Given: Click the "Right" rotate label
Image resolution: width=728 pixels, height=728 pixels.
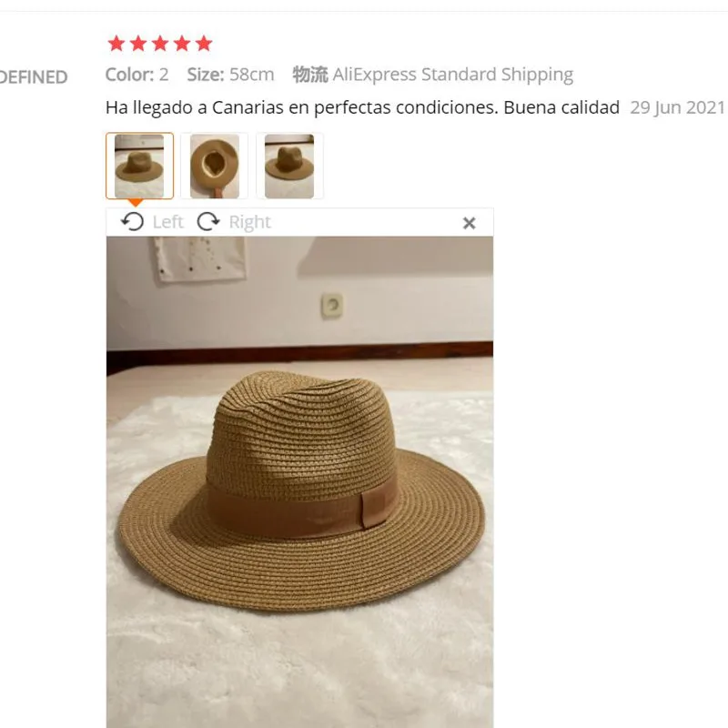Looking at the screenshot, I should [x=249, y=222].
